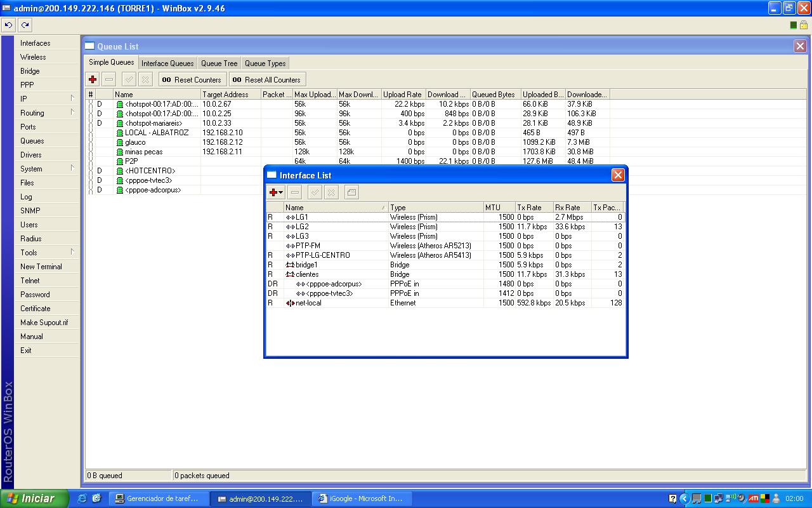Launch Internet Explorer from quick launch
This screenshot has height=508, width=812.
point(82,498)
